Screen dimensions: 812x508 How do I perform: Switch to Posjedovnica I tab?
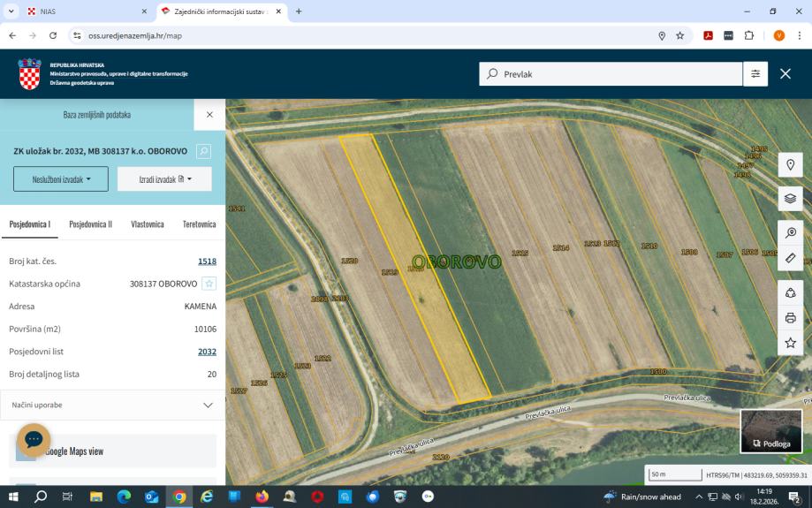[29, 224]
